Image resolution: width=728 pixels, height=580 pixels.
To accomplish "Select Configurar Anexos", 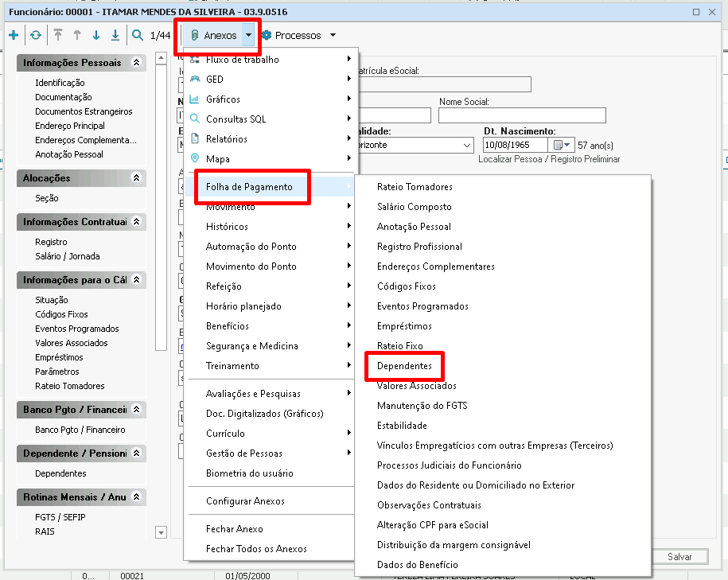I will pos(271,501).
